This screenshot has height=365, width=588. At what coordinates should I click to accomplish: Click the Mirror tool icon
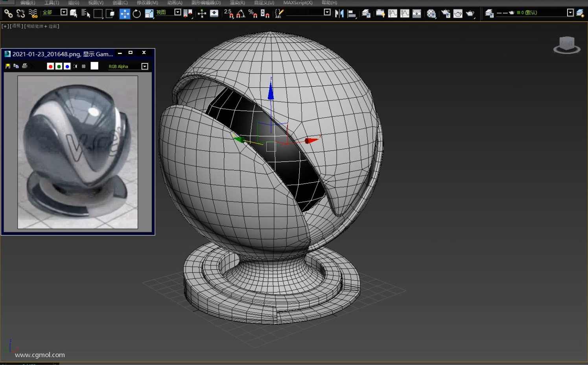339,14
